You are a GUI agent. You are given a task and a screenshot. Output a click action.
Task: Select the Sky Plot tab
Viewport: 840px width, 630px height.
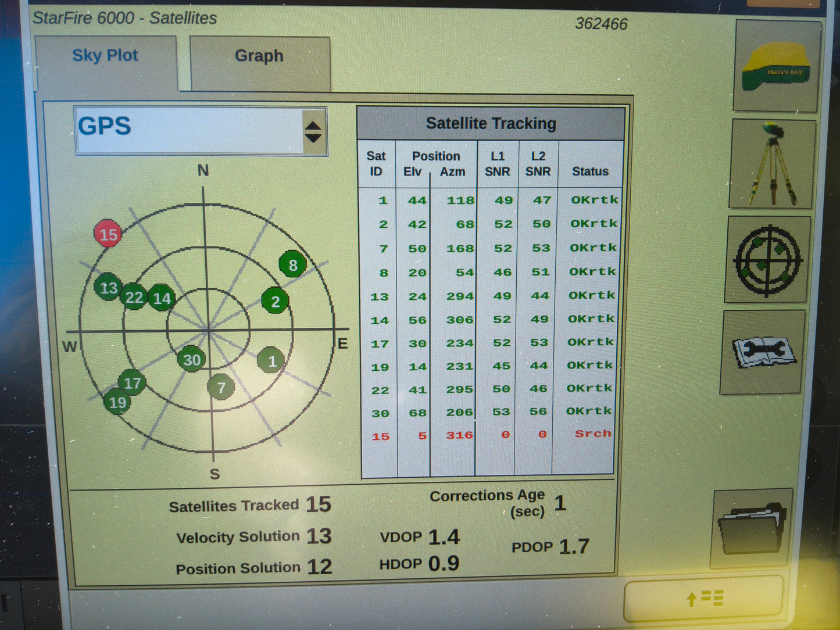(106, 55)
